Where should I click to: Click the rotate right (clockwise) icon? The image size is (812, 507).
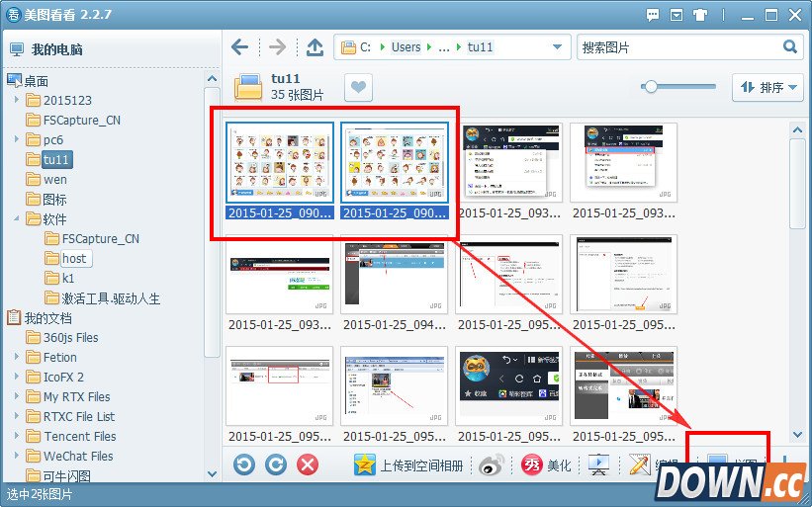tap(276, 465)
